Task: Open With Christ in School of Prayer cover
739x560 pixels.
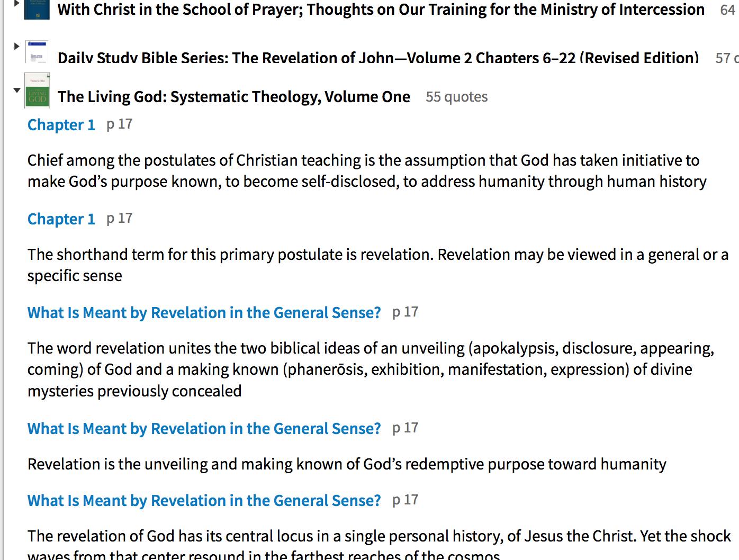Action: [x=37, y=10]
